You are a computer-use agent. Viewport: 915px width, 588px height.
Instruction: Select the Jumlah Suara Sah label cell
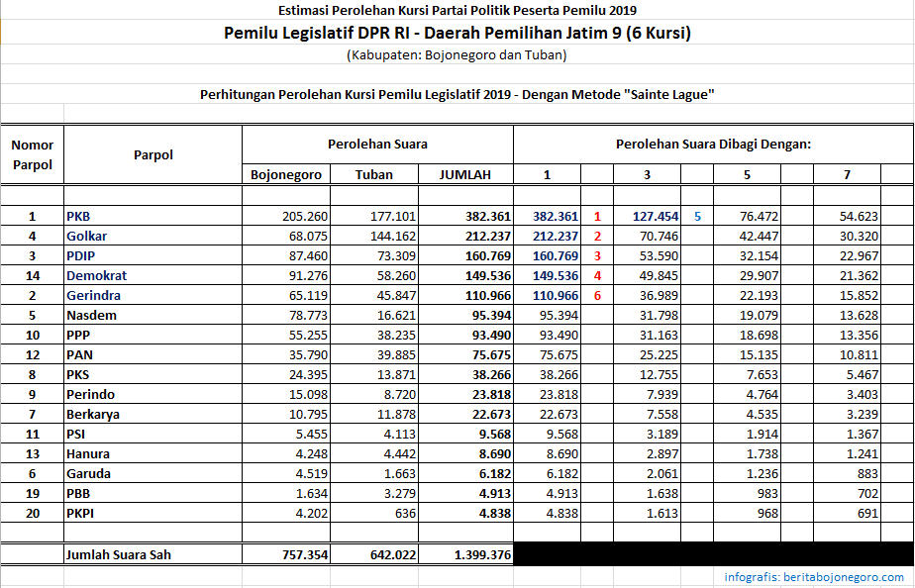(x=152, y=554)
